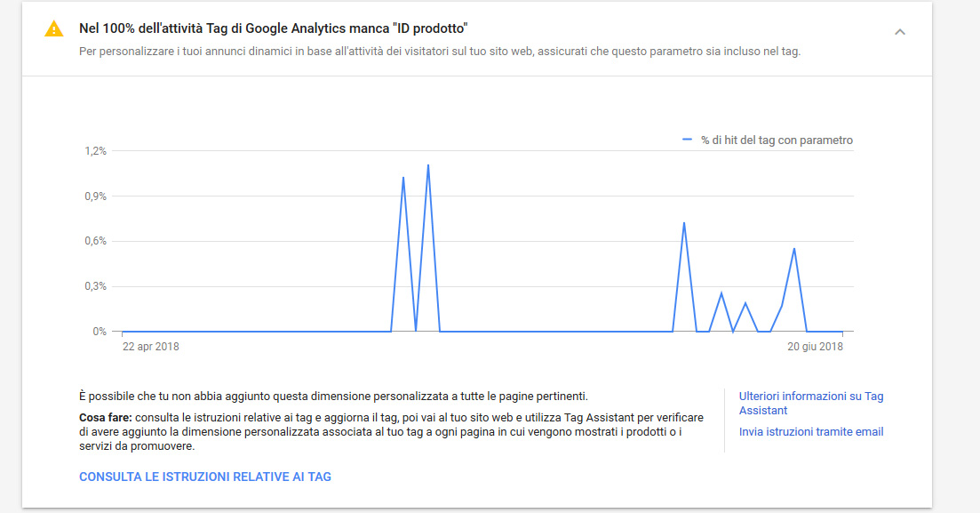This screenshot has width=980, height=513.
Task: Open CONSULTA LE ISTRUZIONI RELATIVE AI TAG
Action: point(205,477)
